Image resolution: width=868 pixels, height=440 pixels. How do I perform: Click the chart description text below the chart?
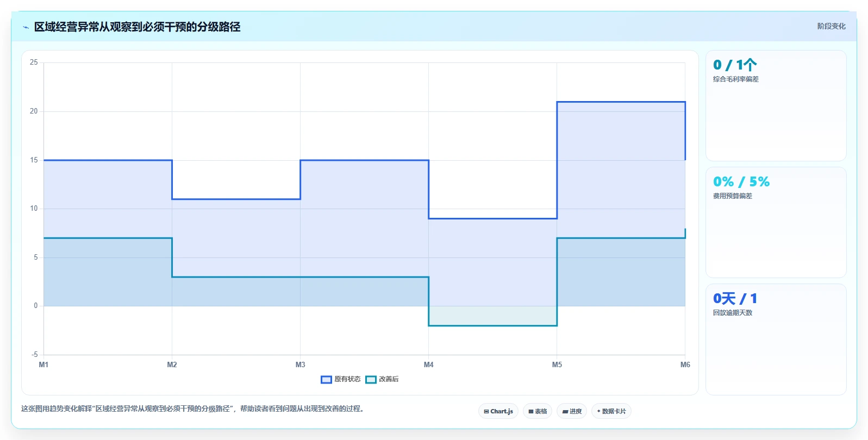(192, 408)
